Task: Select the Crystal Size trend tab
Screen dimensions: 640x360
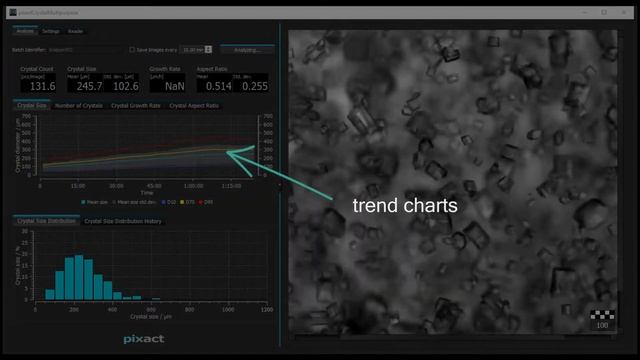Action: [x=31, y=105]
